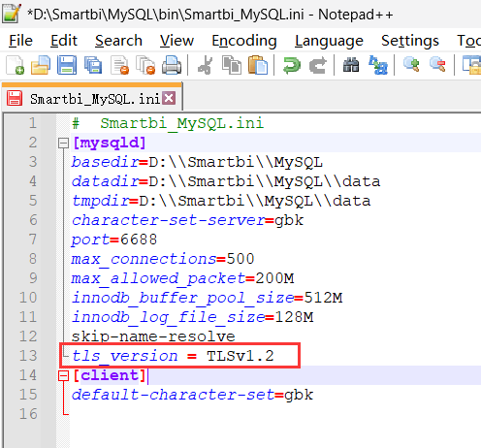Click the '[mysqld]' section header text
Viewport: 481px width, 448px height.
click(x=110, y=143)
